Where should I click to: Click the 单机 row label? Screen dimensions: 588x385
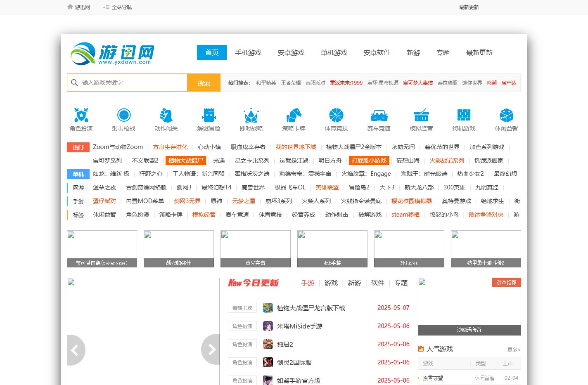(78, 174)
